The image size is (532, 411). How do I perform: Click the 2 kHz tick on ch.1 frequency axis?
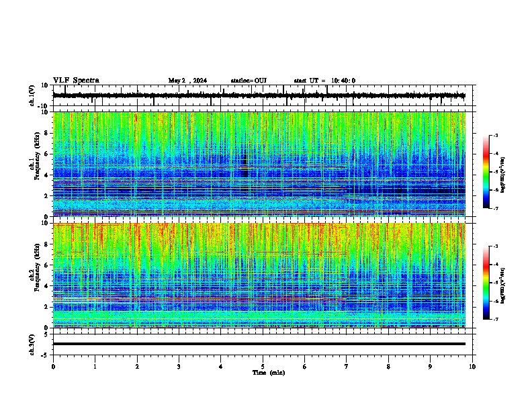click(46, 196)
